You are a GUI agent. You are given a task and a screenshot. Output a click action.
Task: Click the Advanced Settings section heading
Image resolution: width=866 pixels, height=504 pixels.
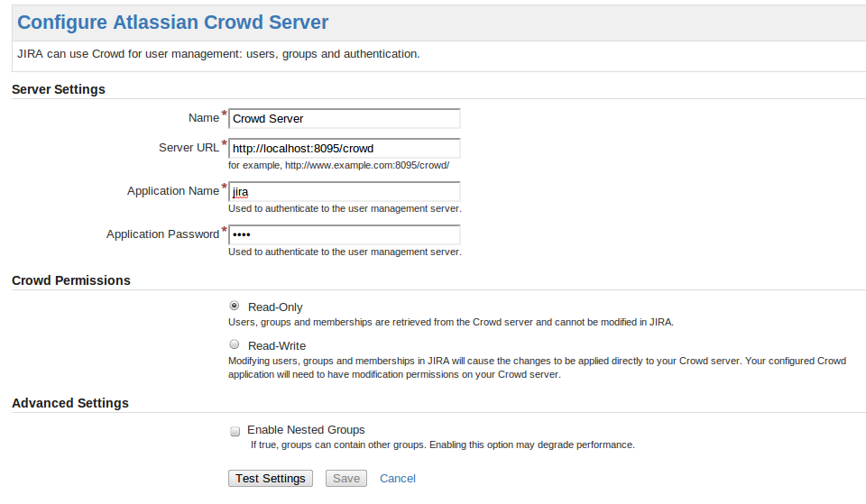[x=70, y=403]
